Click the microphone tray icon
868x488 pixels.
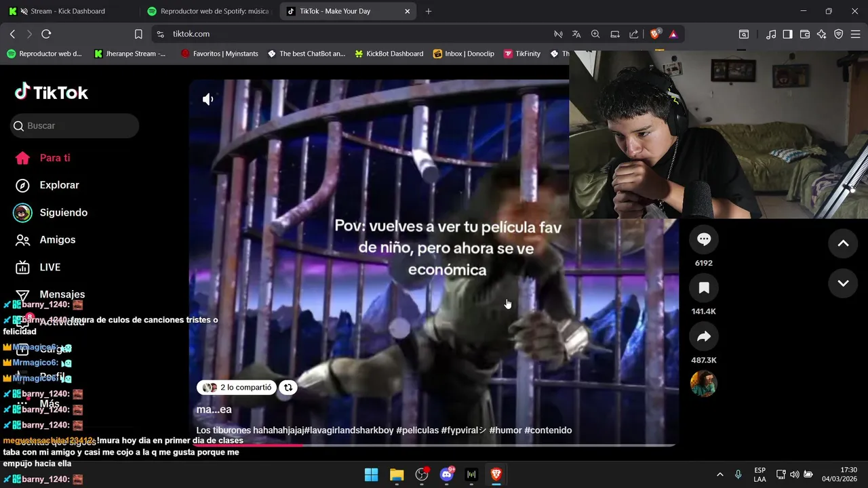(738, 474)
